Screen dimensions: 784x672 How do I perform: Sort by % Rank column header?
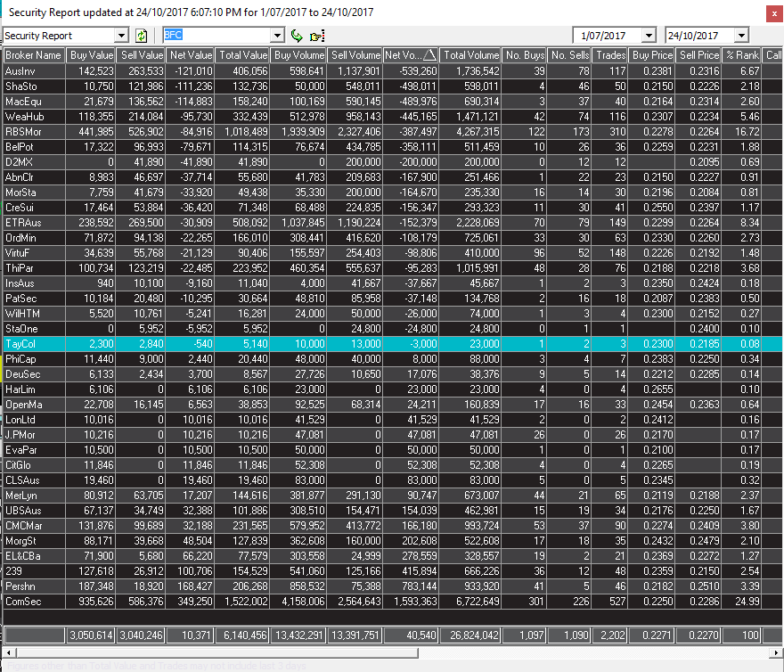click(x=742, y=55)
